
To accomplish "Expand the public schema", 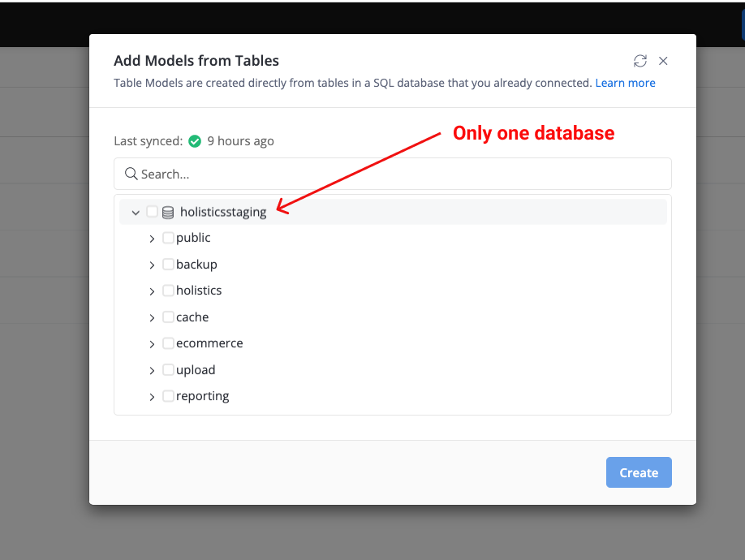I will (x=152, y=237).
